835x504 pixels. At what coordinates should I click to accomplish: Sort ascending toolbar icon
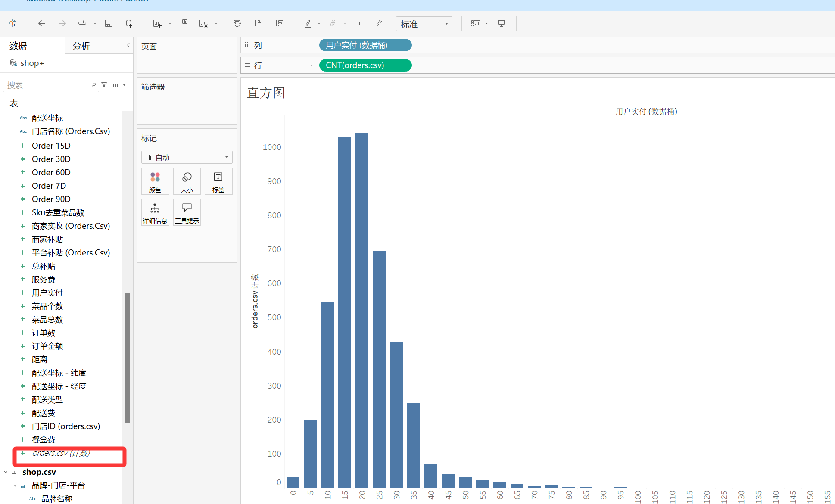(259, 24)
